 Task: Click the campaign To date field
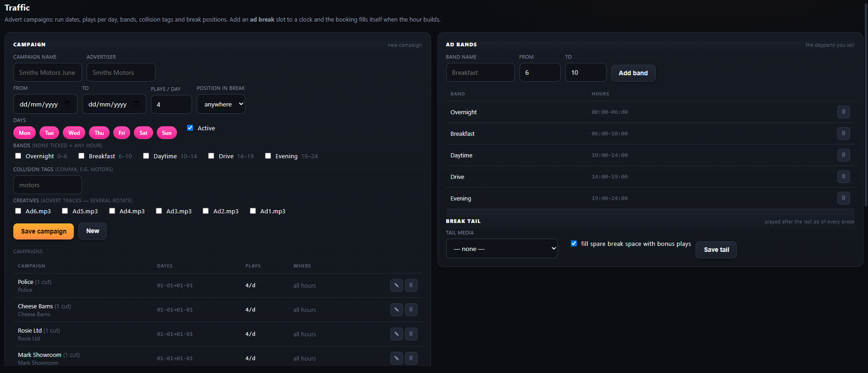click(114, 104)
